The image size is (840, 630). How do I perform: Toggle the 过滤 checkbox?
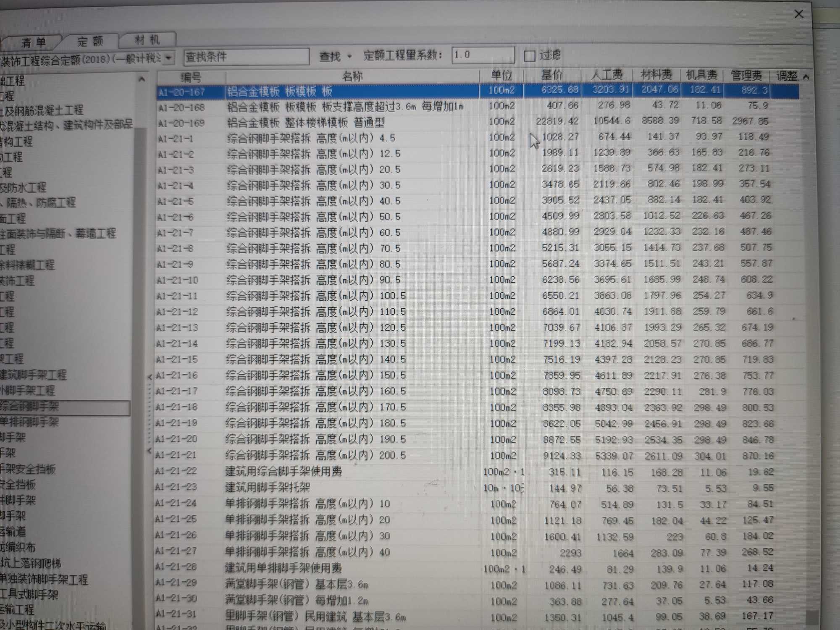coord(530,55)
